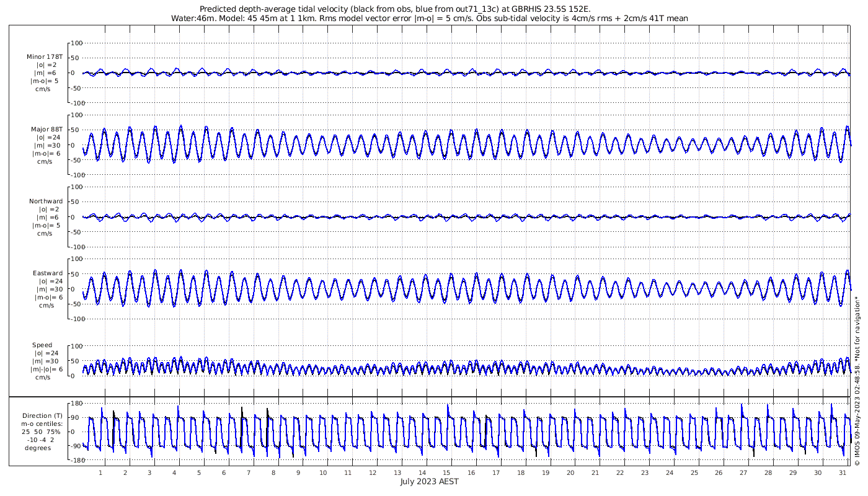Click the -180 tick on the Direction axis
Viewport: 868px width, 496px height.
point(75,461)
